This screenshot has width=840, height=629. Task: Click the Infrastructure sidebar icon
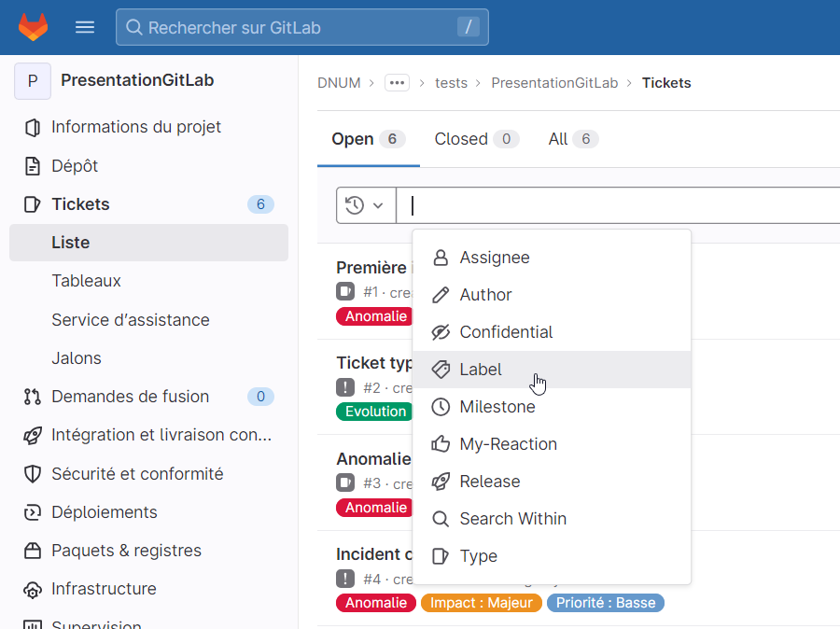coord(33,590)
